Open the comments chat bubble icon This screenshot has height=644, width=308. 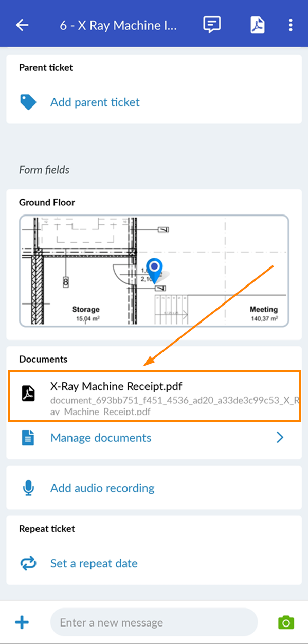click(x=212, y=25)
